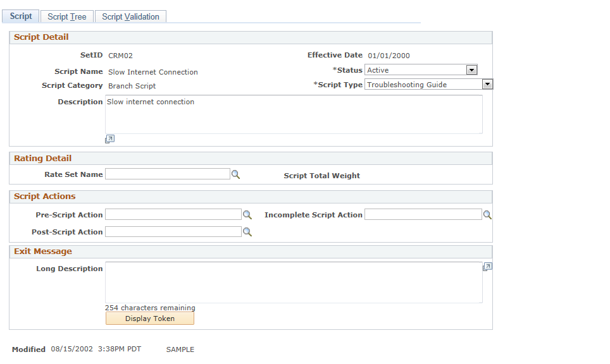The image size is (610, 364).
Task: Click the Display Token button
Action: [x=150, y=318]
